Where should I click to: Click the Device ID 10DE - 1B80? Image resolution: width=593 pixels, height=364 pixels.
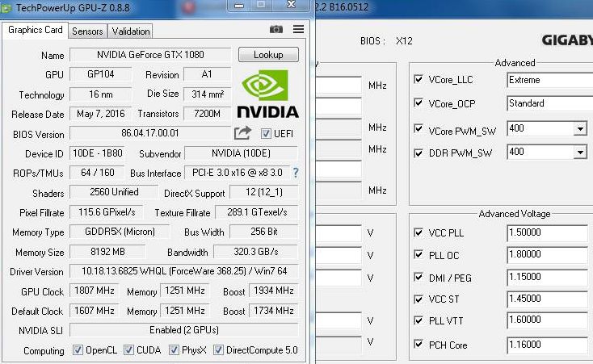(97, 153)
